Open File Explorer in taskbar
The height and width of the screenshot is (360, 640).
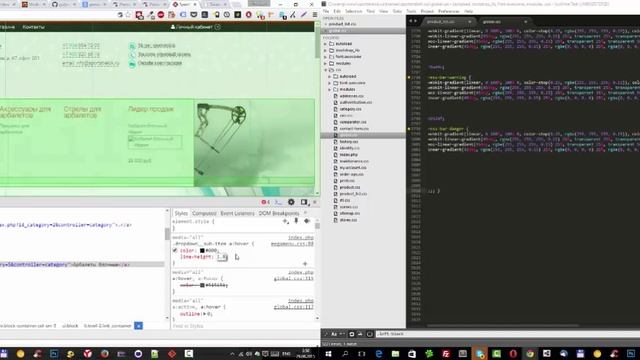[395, 353]
